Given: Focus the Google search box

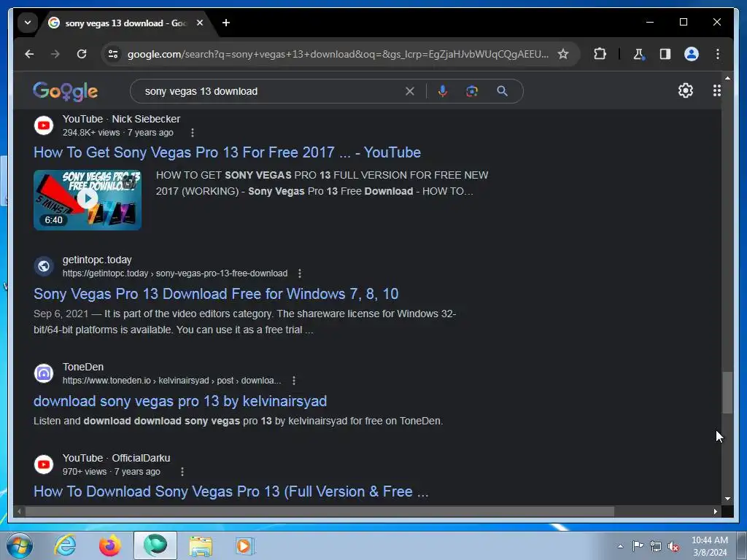Looking at the screenshot, I should [271, 91].
